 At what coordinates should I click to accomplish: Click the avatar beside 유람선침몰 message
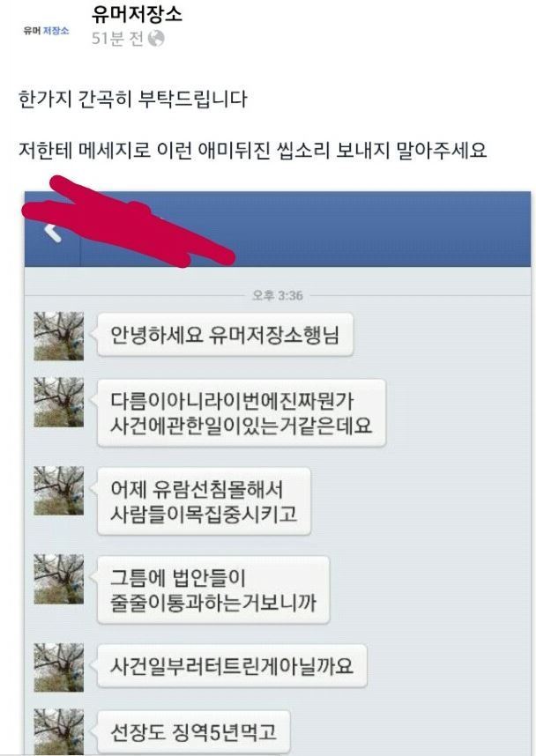coord(59,491)
